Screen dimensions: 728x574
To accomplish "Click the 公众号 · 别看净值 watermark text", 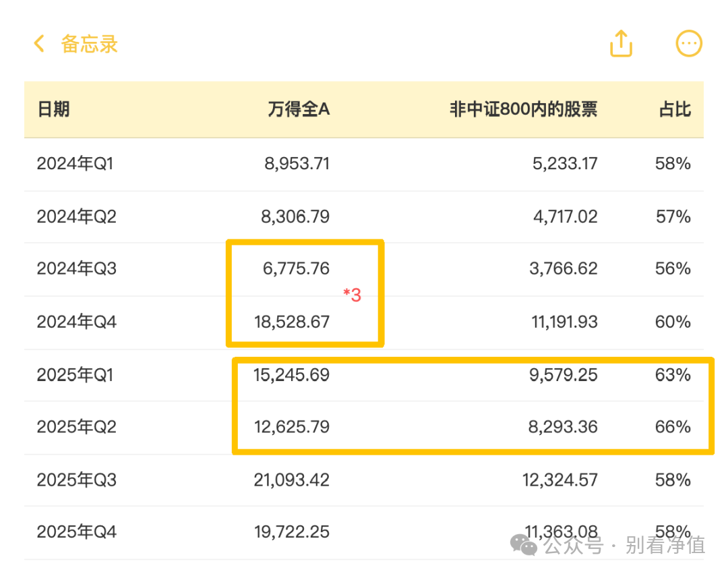I will tap(624, 544).
